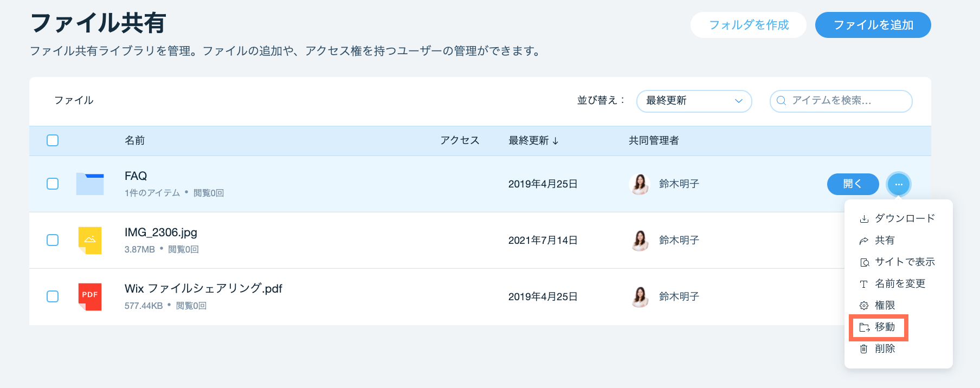Check the IMG_2306.jpg checkbox
Viewport: 980px width, 388px height.
(x=53, y=240)
